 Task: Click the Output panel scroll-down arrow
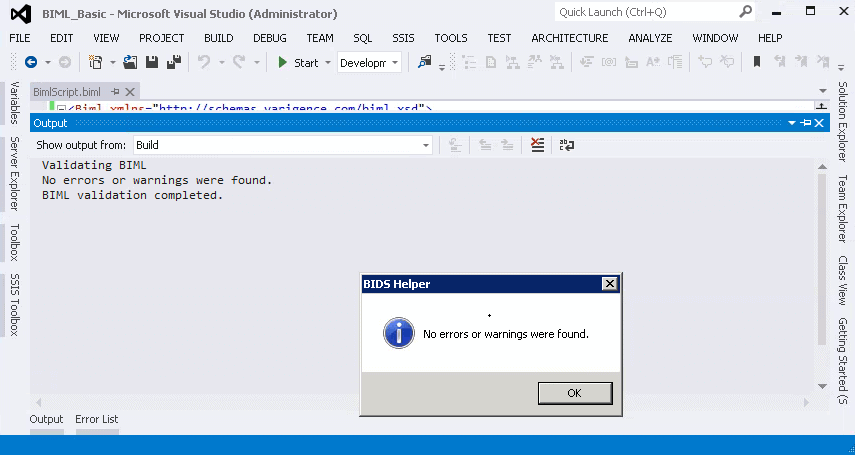coord(822,386)
